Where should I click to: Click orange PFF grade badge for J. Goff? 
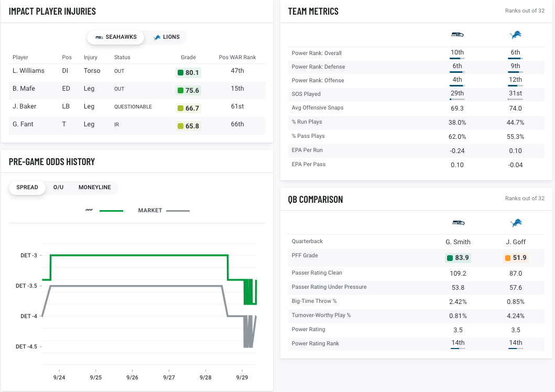pos(515,258)
